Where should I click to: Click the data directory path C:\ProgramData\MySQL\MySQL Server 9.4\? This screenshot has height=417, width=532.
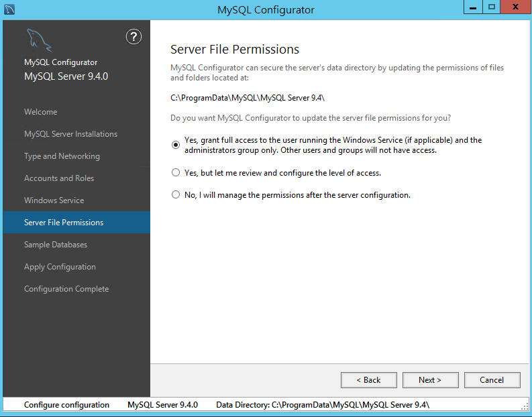tap(248, 98)
